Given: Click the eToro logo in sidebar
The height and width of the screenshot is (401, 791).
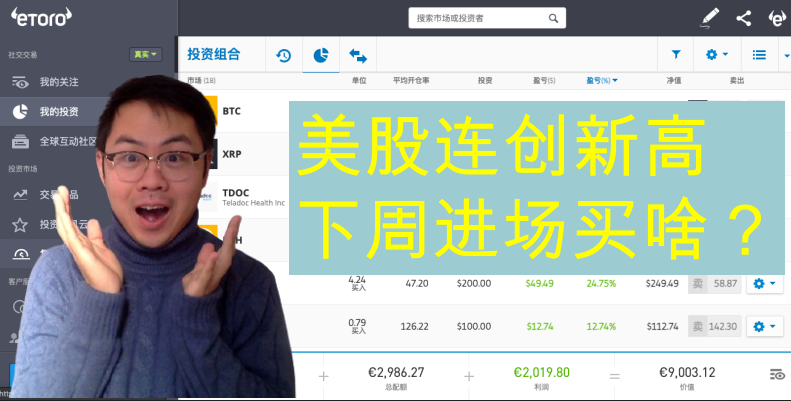Looking at the screenshot, I should (x=41, y=17).
